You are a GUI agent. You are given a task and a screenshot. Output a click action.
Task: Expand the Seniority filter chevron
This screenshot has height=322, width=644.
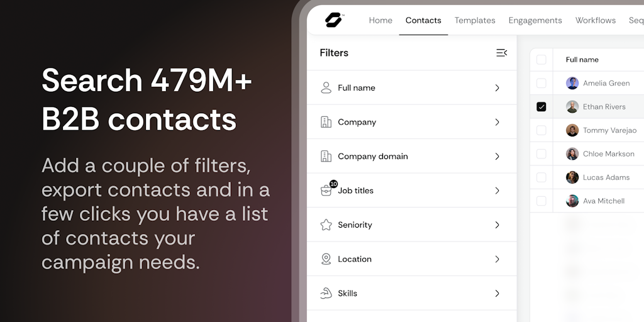[497, 225]
